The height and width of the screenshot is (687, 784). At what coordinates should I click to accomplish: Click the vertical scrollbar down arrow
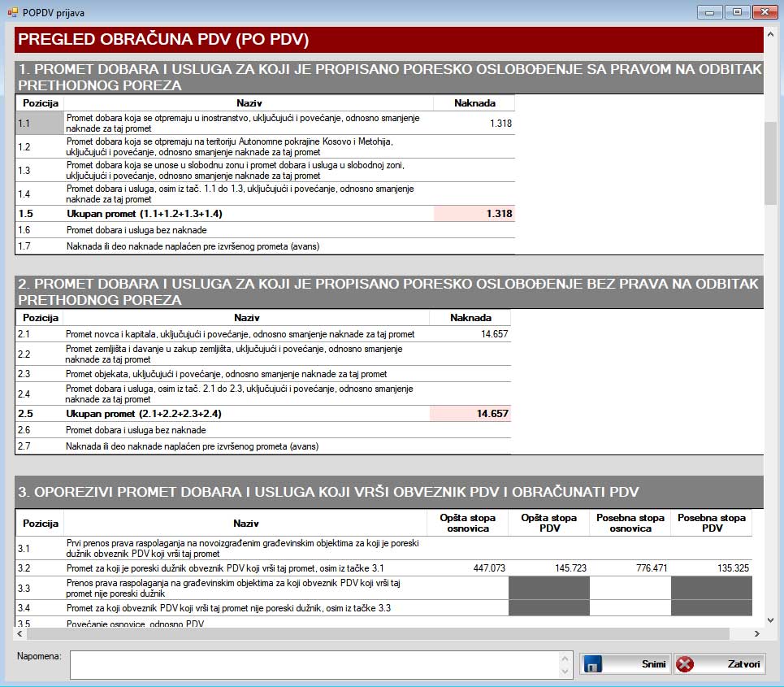[x=770, y=620]
